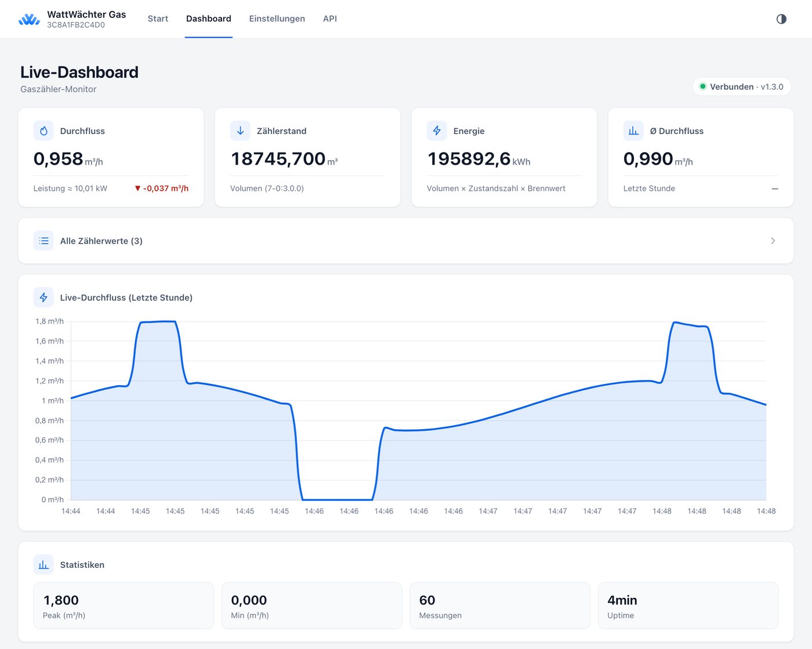Screen dimensions: 812x649
Task: Open the Einstellungen tab
Action: coord(277,19)
